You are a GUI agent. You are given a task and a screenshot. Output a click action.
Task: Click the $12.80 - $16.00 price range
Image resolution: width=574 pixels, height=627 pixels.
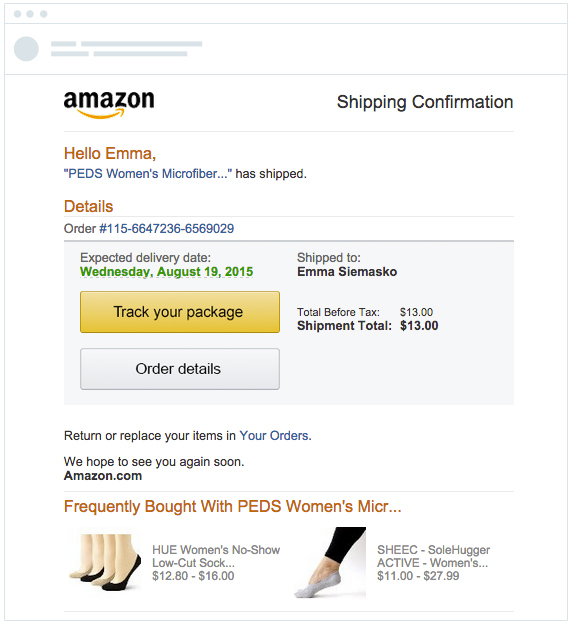[x=193, y=576]
